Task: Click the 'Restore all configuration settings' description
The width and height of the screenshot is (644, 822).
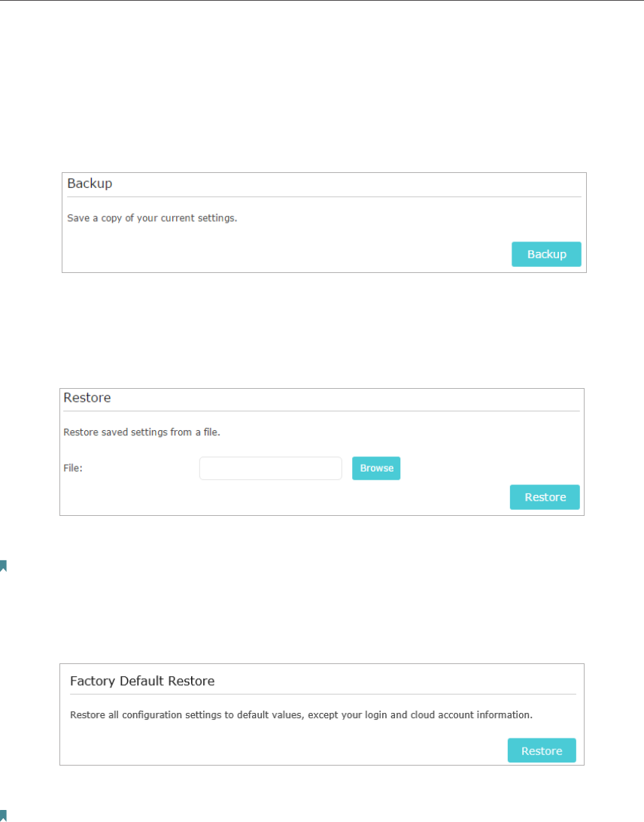Action: (x=301, y=715)
